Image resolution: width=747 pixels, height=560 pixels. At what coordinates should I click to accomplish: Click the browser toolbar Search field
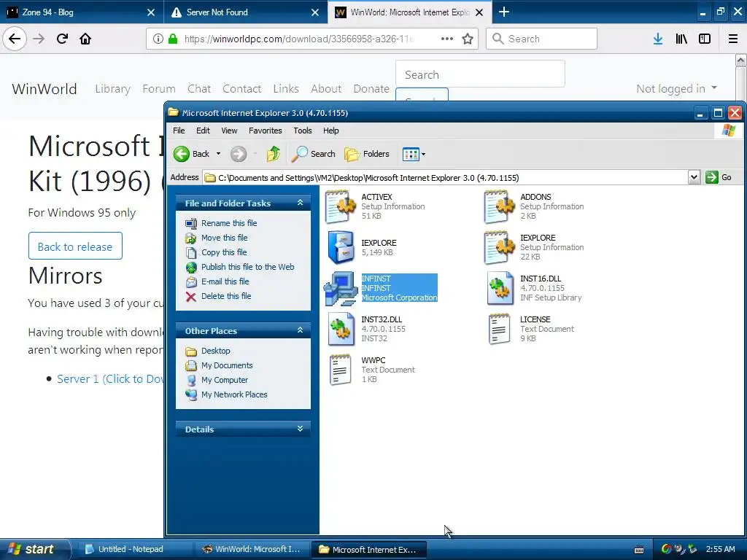[542, 39]
